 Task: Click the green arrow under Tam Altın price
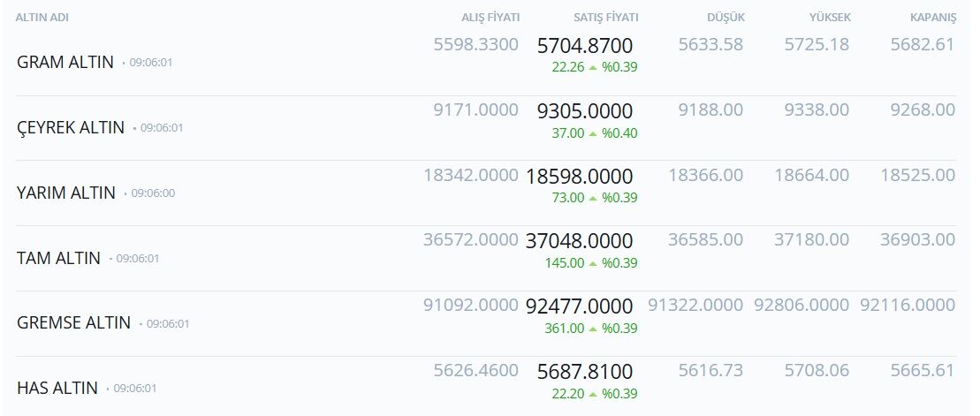click(593, 263)
